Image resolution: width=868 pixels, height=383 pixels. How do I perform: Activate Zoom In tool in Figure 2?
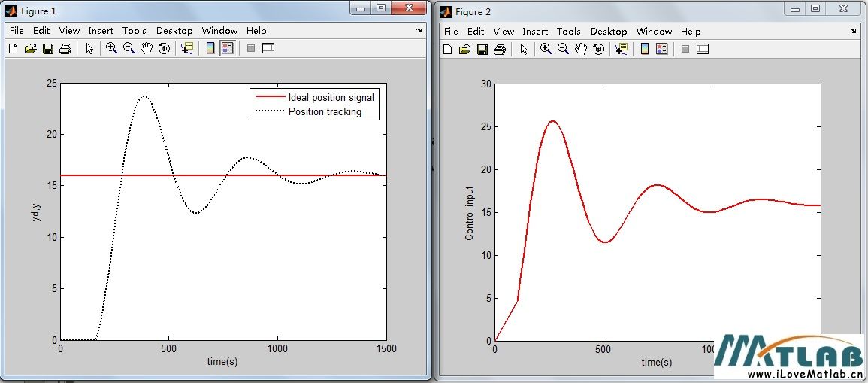pyautogui.click(x=546, y=50)
